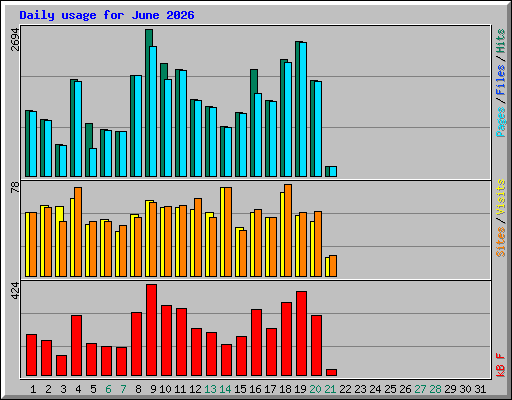Click the orange visits bar for day 4
512x400 pixels.
tap(78, 232)
